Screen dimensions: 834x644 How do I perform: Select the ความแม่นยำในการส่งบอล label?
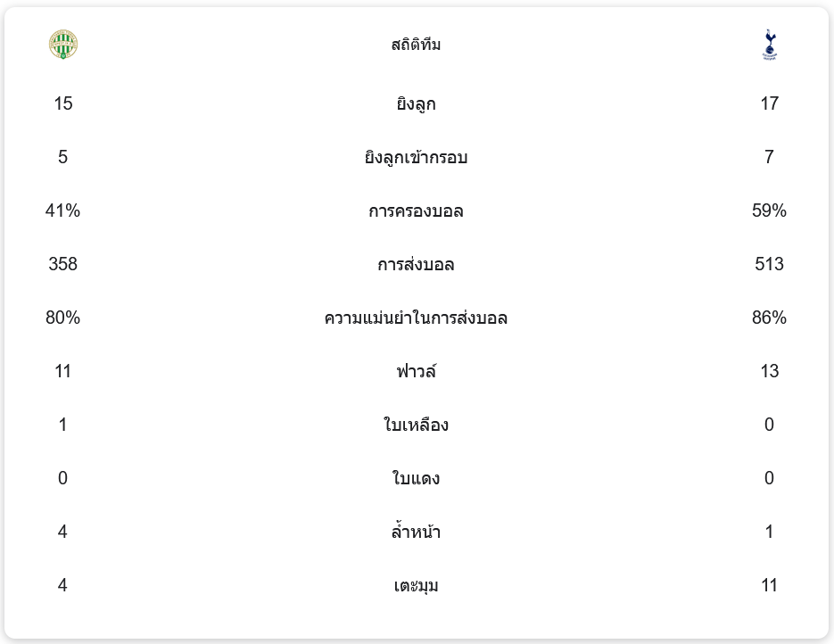coord(416,318)
